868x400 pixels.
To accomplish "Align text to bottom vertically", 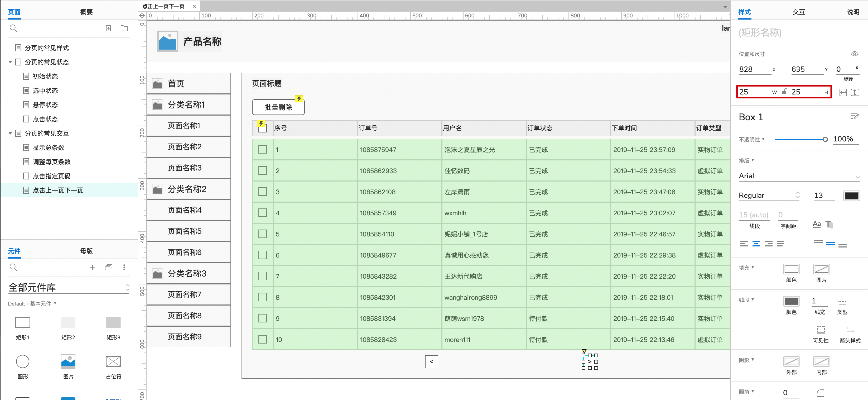I will coord(842,246).
